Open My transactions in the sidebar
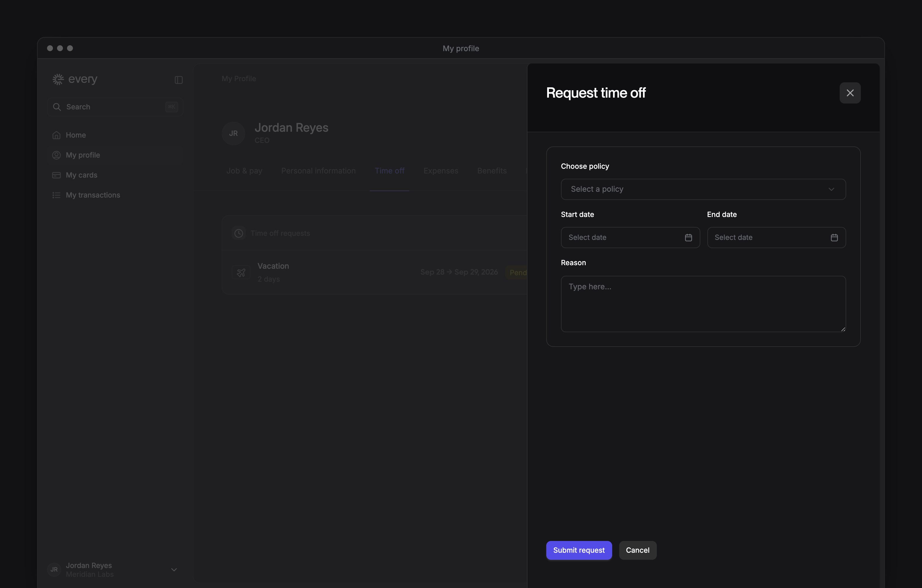Image resolution: width=922 pixels, height=588 pixels. click(115, 195)
